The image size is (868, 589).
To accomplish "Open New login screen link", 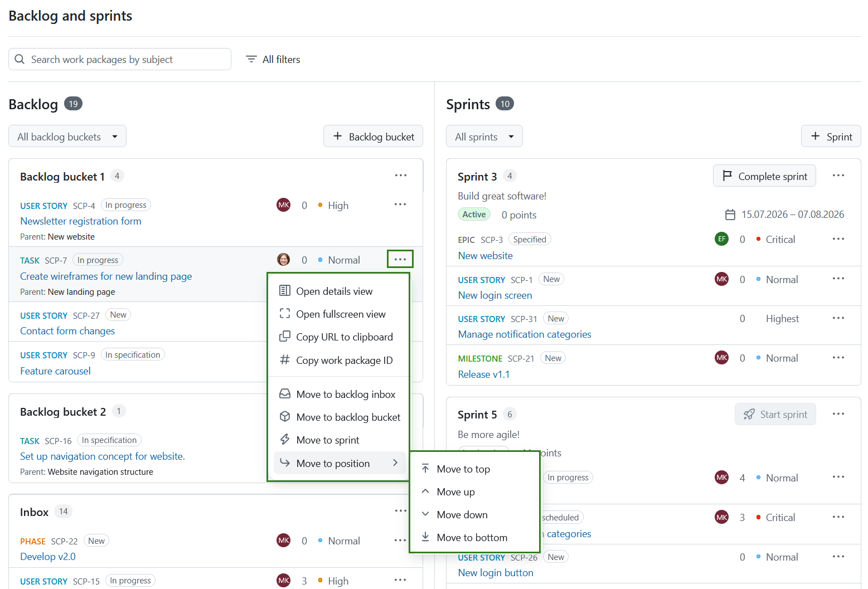I will pos(495,295).
